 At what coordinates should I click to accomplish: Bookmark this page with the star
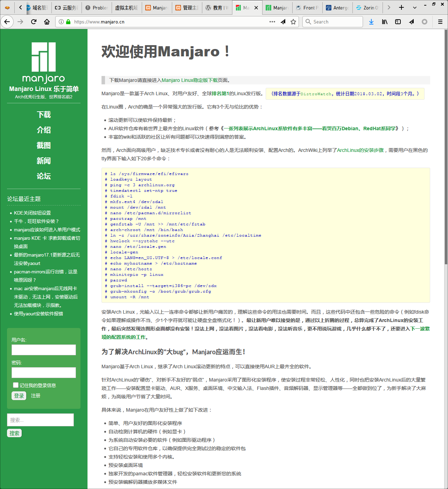tap(293, 22)
